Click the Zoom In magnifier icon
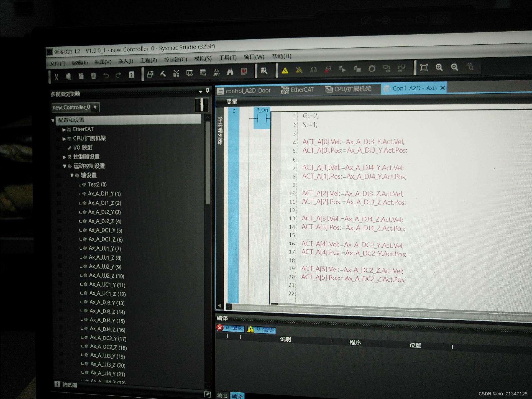Screen dimensions: 532x399 point(439,67)
